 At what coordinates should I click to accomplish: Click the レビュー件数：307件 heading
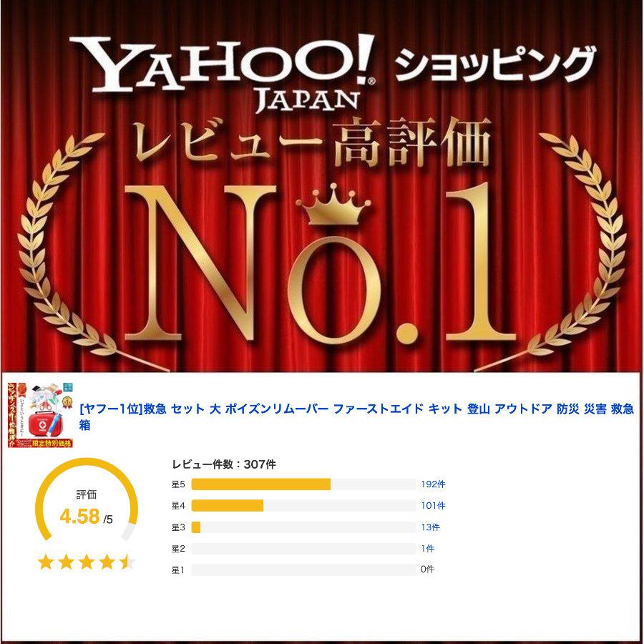[224, 464]
